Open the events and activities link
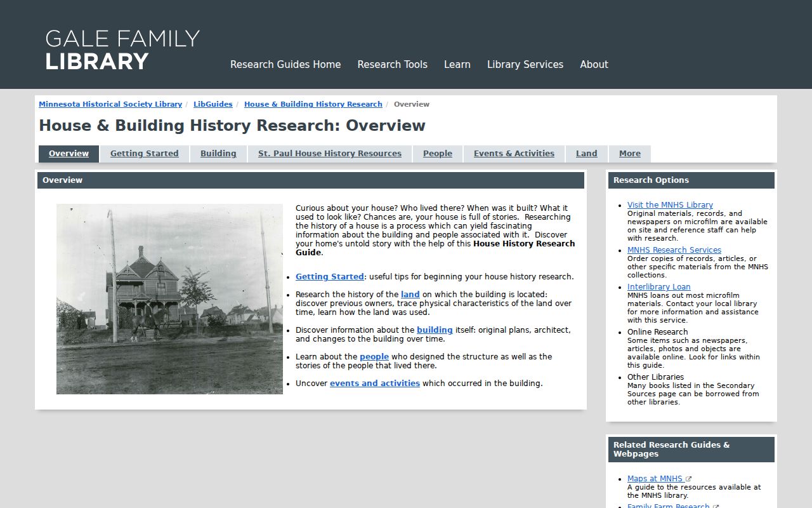 point(375,384)
